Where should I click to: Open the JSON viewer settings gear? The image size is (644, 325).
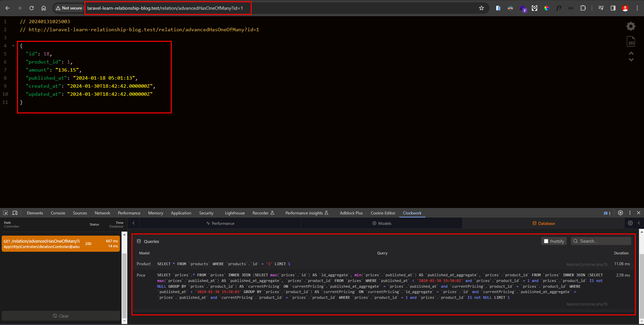pos(631,26)
